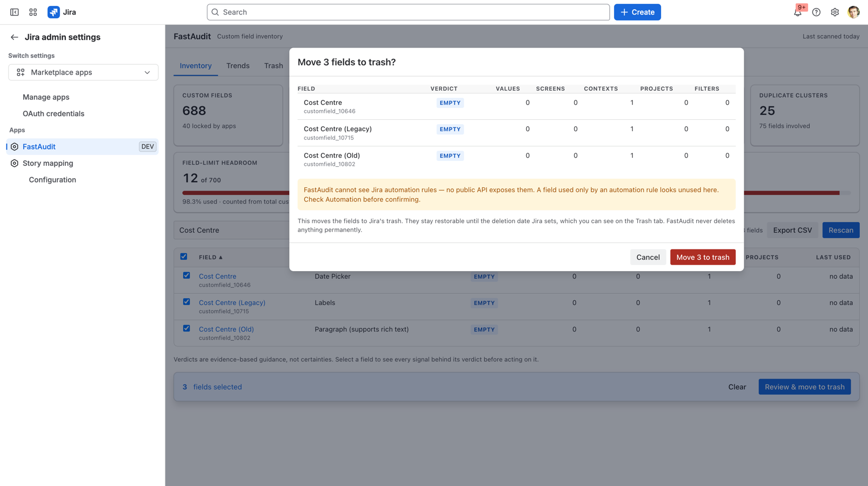Go back with the arrow beside Jira admin settings
868x486 pixels.
[14, 37]
